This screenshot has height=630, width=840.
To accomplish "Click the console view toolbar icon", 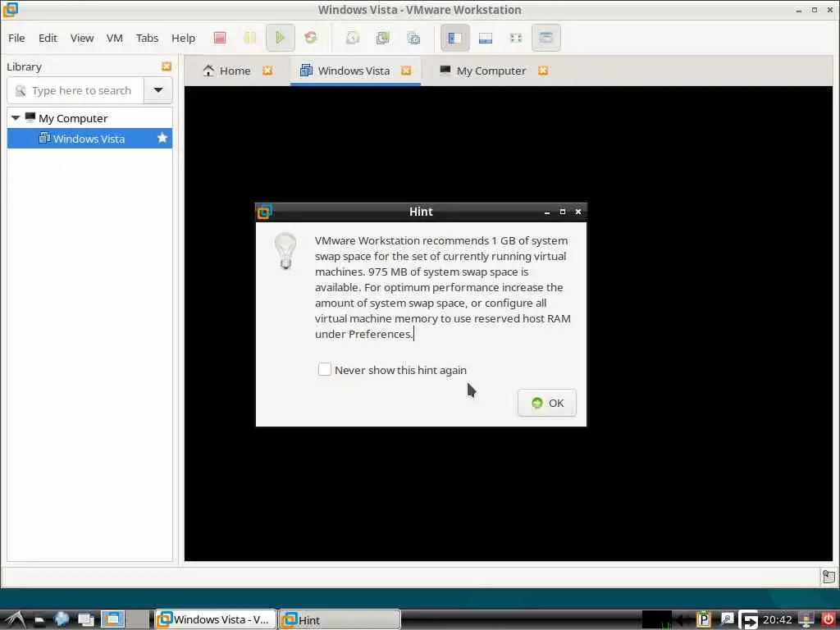I will click(546, 38).
